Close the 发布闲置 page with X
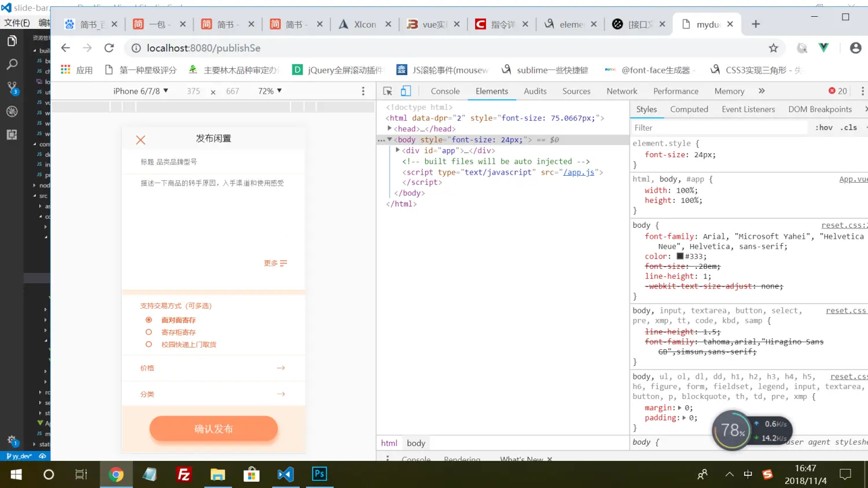 point(141,140)
